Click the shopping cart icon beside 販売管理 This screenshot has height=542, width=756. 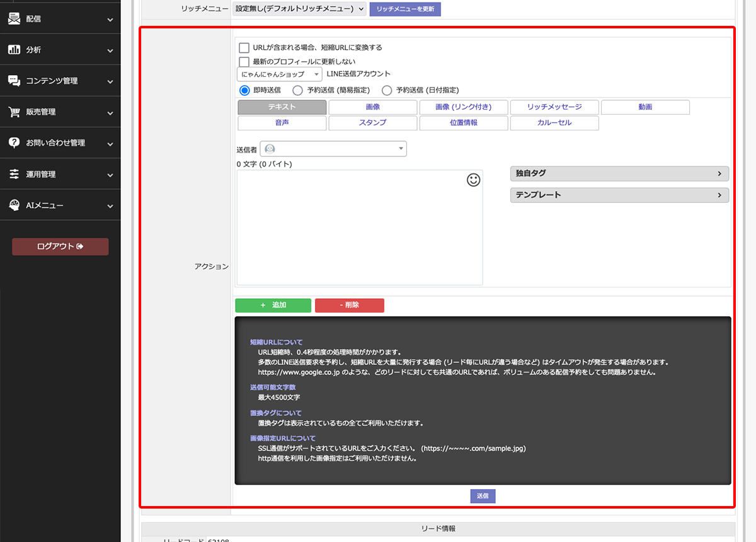[14, 112]
